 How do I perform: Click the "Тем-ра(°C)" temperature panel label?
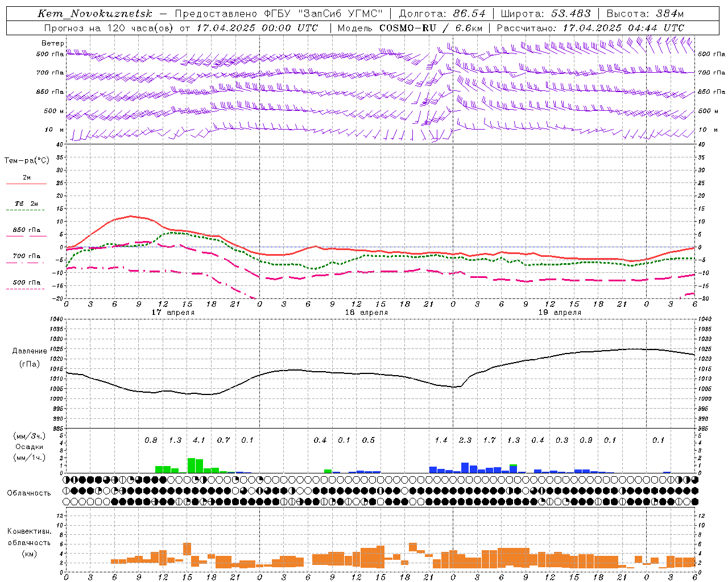coord(27,161)
